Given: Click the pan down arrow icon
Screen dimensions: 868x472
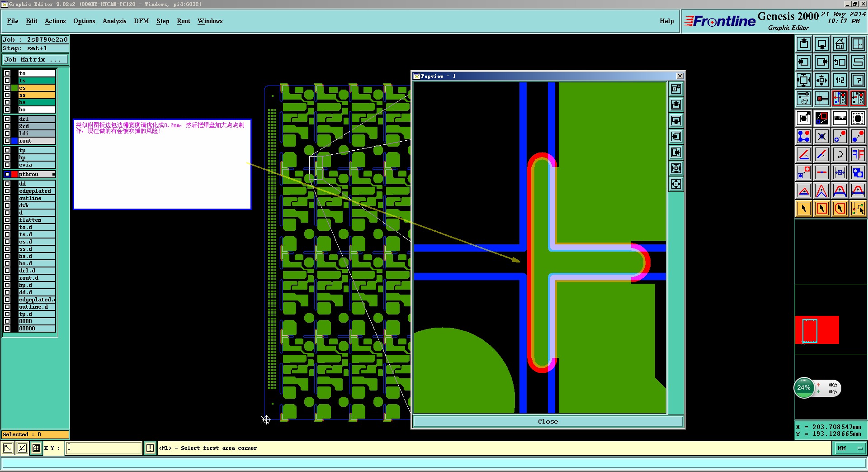Looking at the screenshot, I should point(822,44).
